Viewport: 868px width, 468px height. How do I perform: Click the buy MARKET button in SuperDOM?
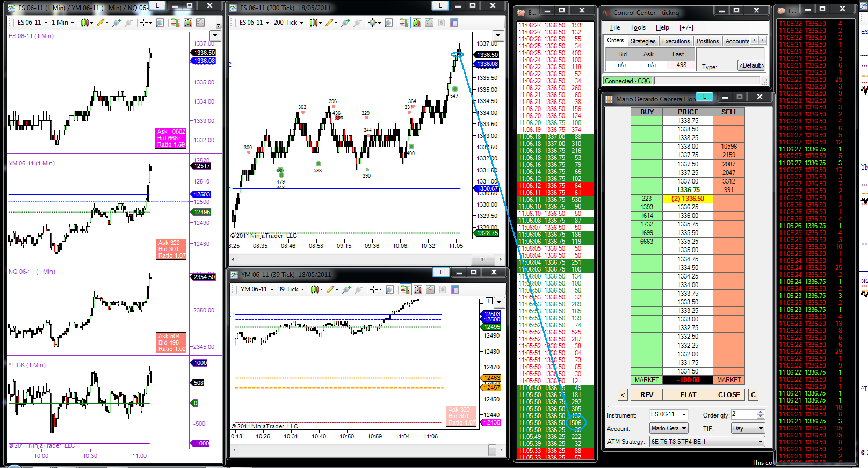pyautogui.click(x=647, y=380)
